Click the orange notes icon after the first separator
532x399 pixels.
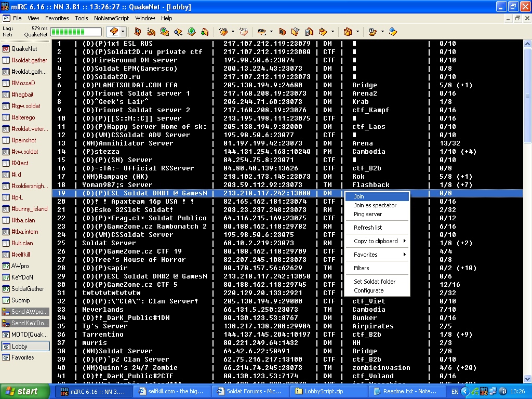pyautogui.click(x=223, y=32)
